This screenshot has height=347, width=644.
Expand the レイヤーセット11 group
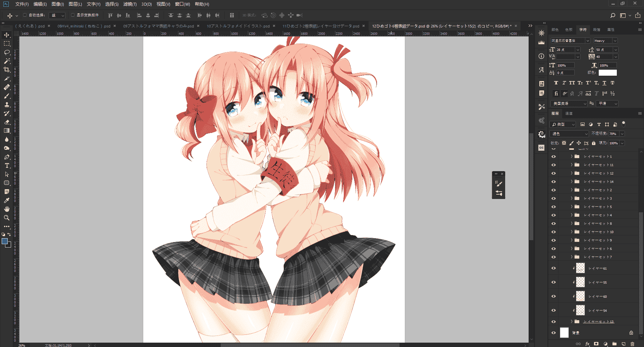[572, 165]
